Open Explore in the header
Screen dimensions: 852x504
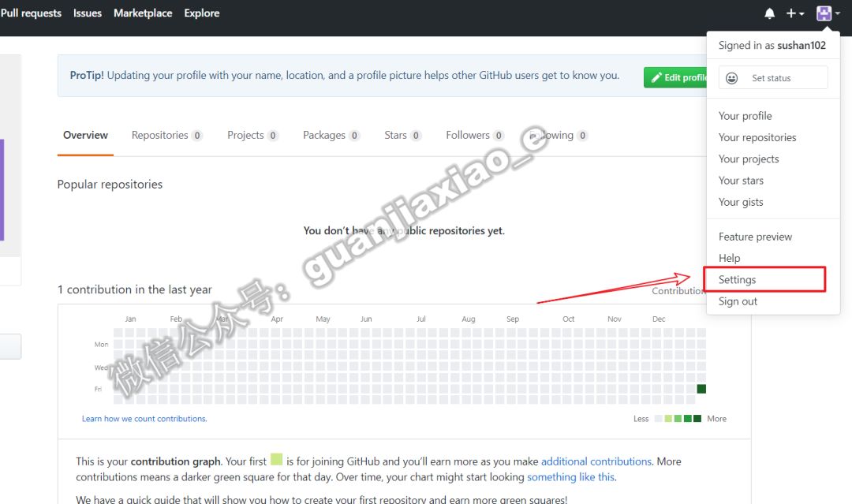click(x=202, y=13)
